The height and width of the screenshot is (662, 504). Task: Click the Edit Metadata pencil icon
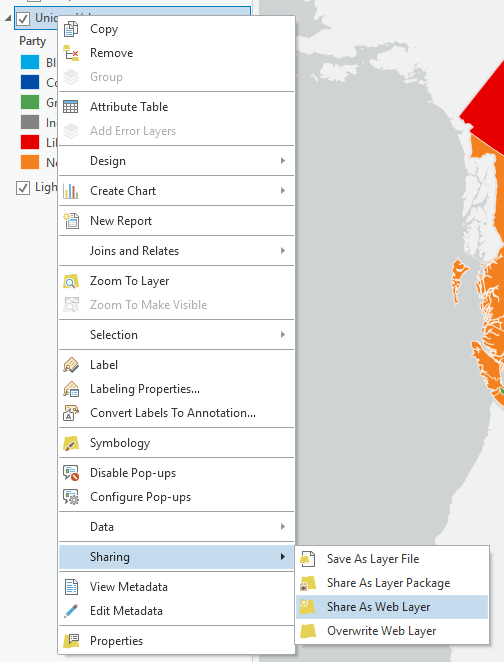(x=71, y=611)
